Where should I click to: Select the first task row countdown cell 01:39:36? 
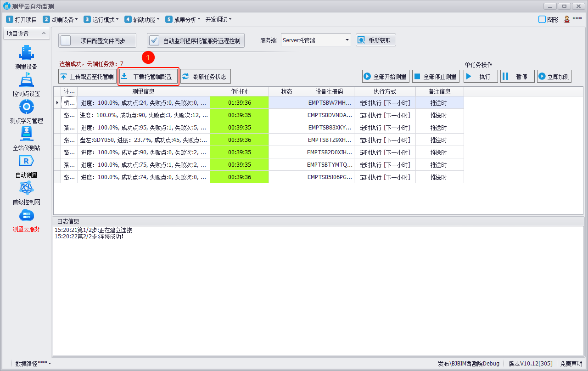(239, 103)
